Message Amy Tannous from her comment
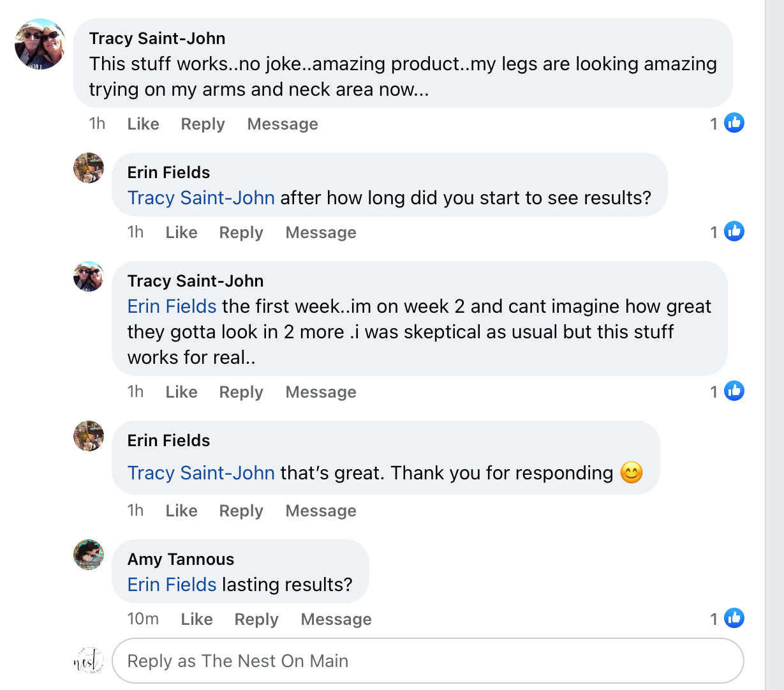The width and height of the screenshot is (784, 690). pyautogui.click(x=336, y=619)
